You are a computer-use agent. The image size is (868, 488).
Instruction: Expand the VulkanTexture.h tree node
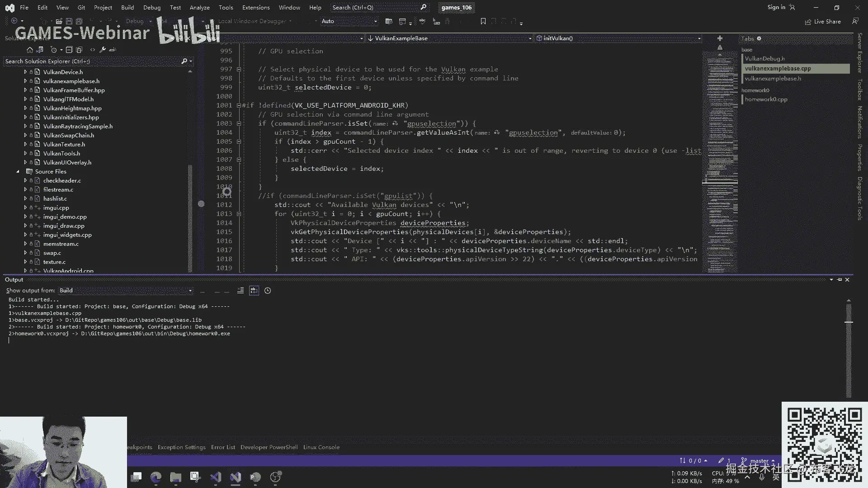pyautogui.click(x=25, y=145)
